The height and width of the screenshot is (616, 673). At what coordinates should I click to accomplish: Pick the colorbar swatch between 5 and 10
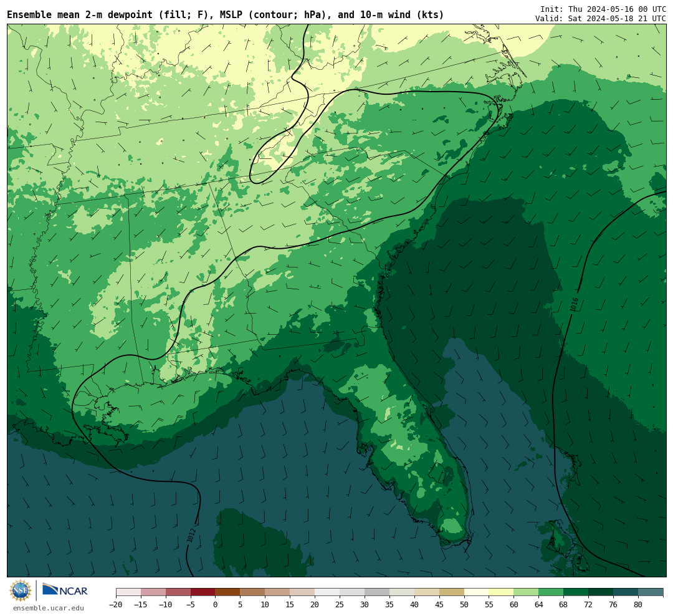[x=252, y=592]
